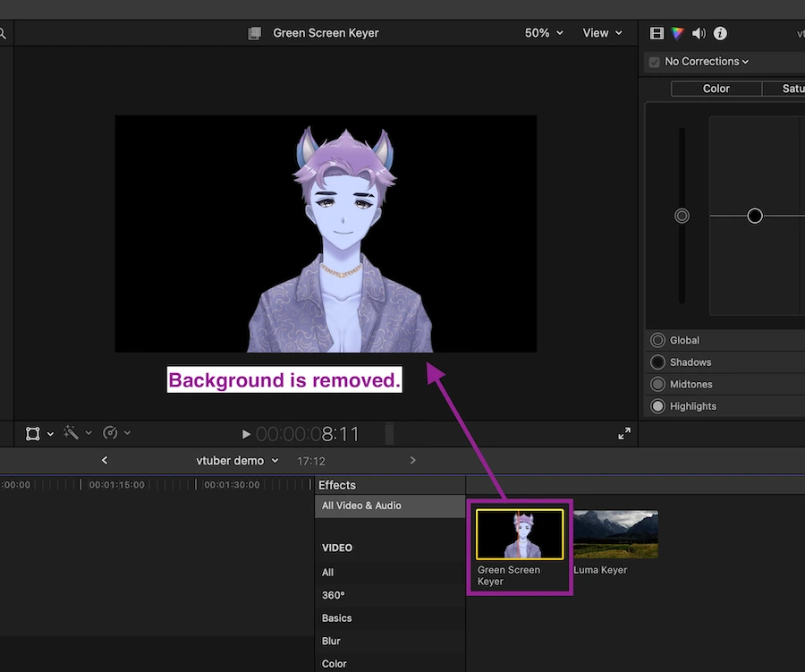Expand the retime options dropdown arrow
Viewport: 805px width, 672px height.
point(127,433)
